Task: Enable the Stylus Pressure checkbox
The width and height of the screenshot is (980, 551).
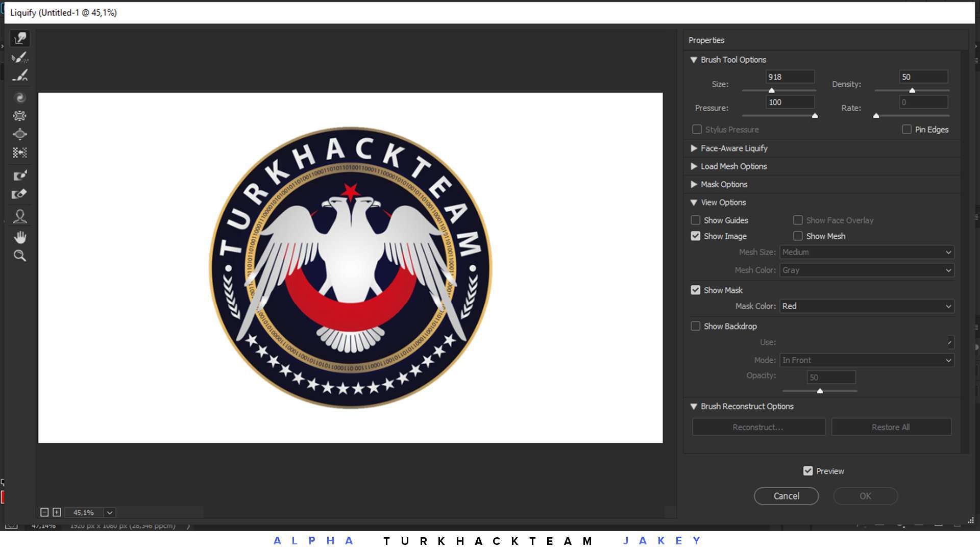Action: click(x=697, y=130)
